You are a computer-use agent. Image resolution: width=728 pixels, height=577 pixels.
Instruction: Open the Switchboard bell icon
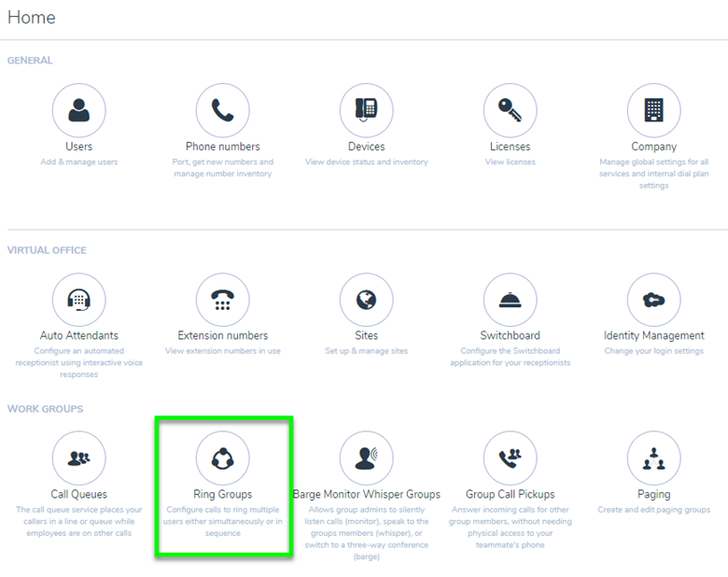click(x=510, y=300)
